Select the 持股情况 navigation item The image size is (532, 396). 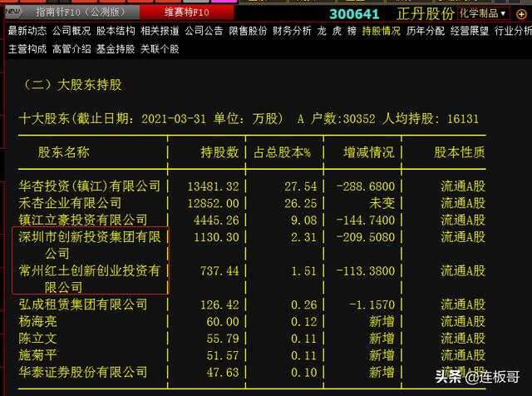tap(381, 31)
